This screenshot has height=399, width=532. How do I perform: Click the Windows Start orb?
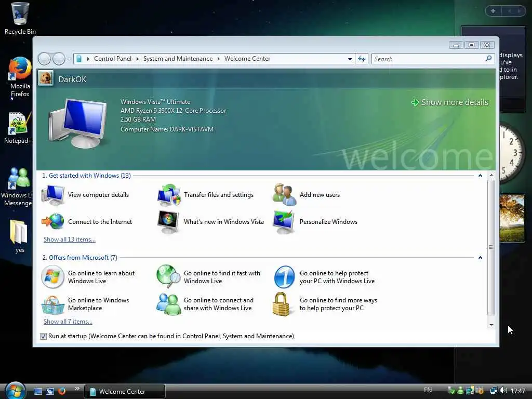click(15, 390)
